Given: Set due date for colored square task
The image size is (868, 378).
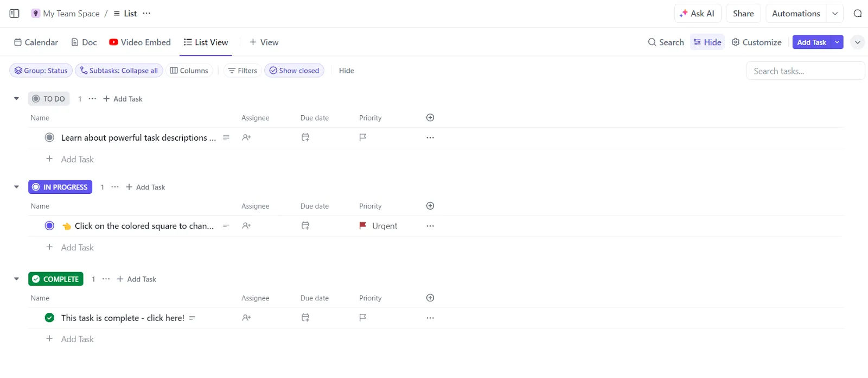Looking at the screenshot, I should [x=305, y=226].
